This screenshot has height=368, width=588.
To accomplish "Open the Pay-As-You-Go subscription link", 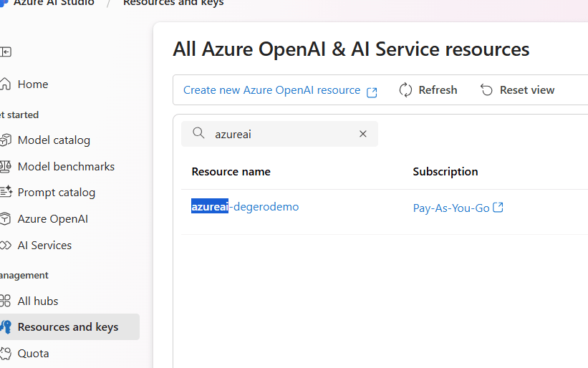I will point(451,208).
